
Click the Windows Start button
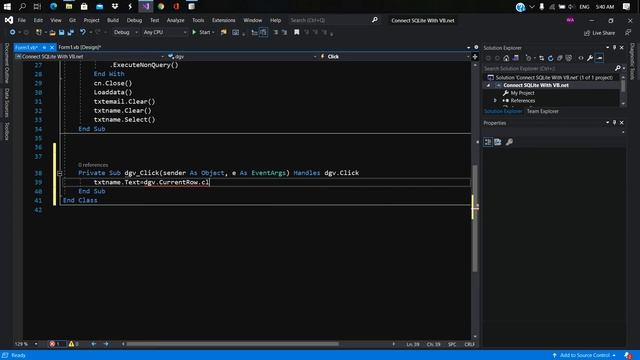(x=7, y=7)
